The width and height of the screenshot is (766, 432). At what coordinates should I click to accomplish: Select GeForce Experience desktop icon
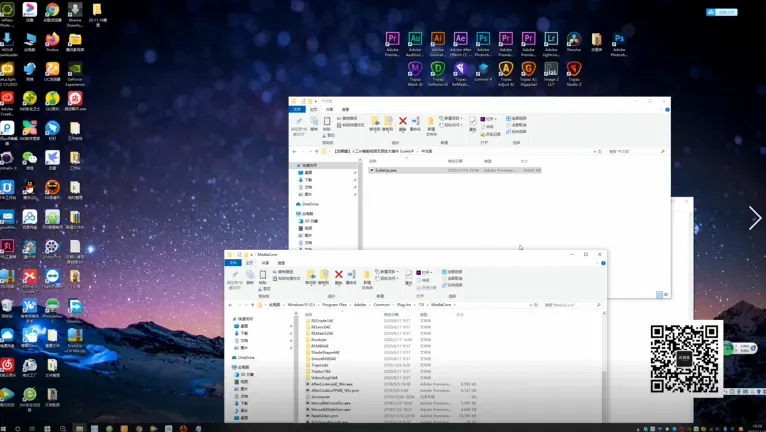pos(75,73)
